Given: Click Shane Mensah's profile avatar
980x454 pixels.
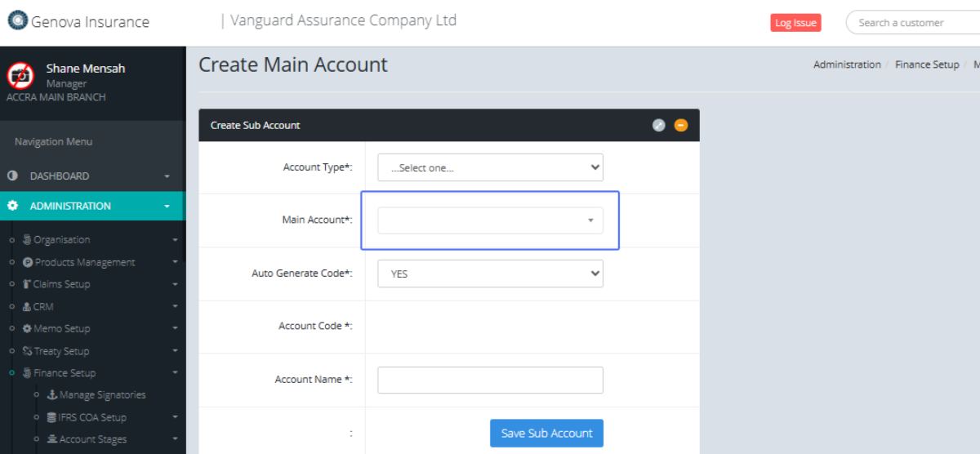Looking at the screenshot, I should tap(20, 76).
